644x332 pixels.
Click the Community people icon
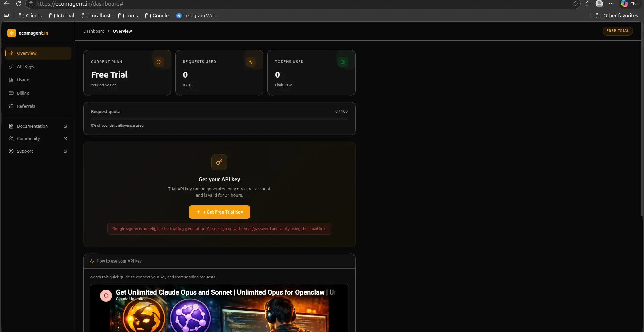11,138
